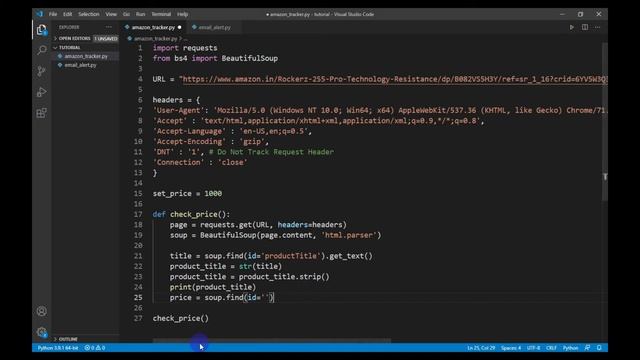Open the Terminal menu
640x360 pixels.
(161, 14)
